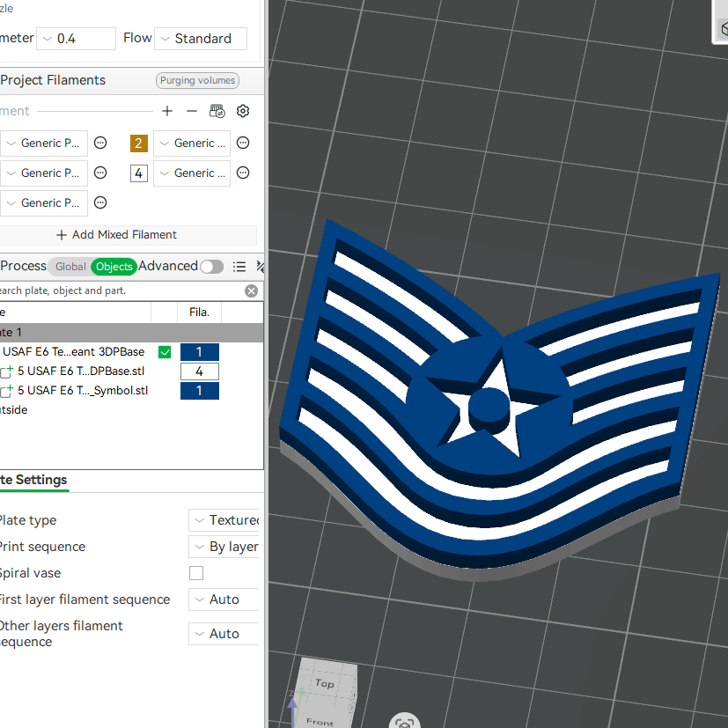Open the Flow Standard dropdown
The width and height of the screenshot is (728, 728).
point(201,39)
